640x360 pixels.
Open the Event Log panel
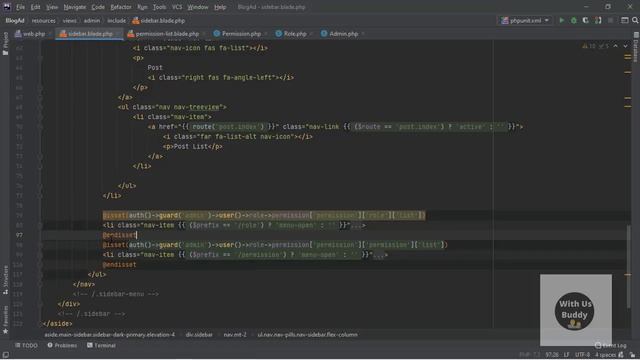[610, 345]
